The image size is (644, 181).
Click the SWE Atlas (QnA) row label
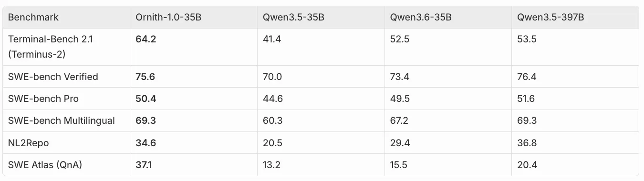[x=45, y=165]
